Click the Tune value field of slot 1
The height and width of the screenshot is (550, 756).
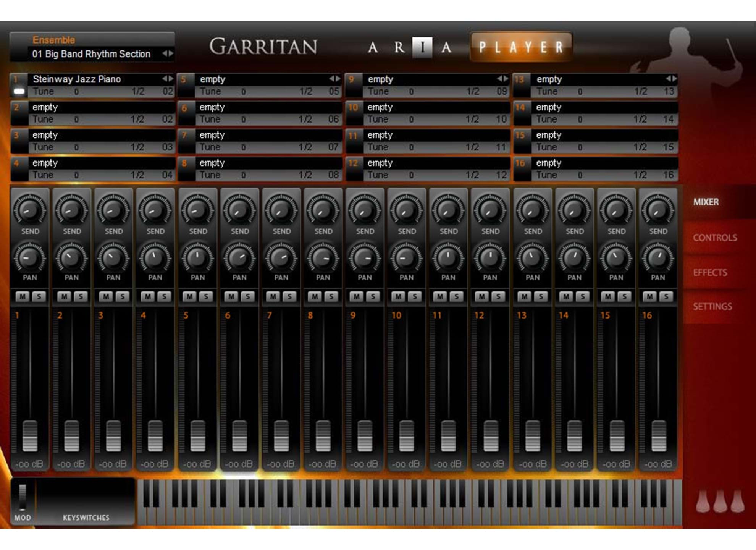[x=76, y=92]
